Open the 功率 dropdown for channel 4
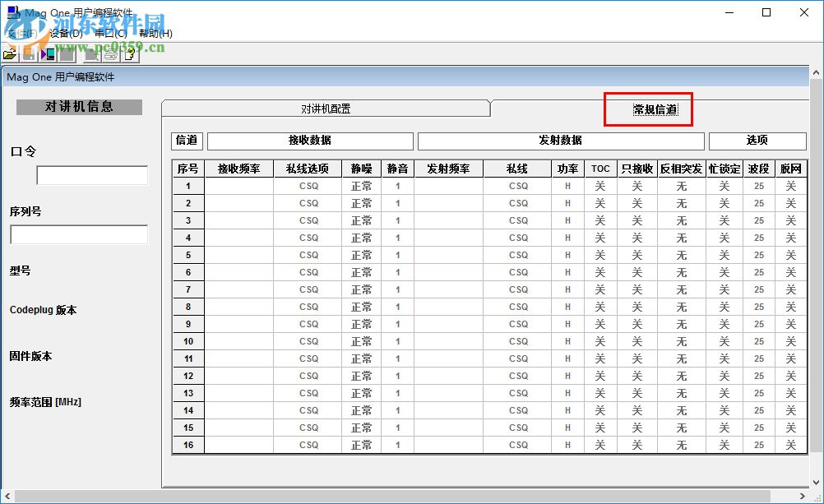Screen dimensions: 824x504 [567, 238]
